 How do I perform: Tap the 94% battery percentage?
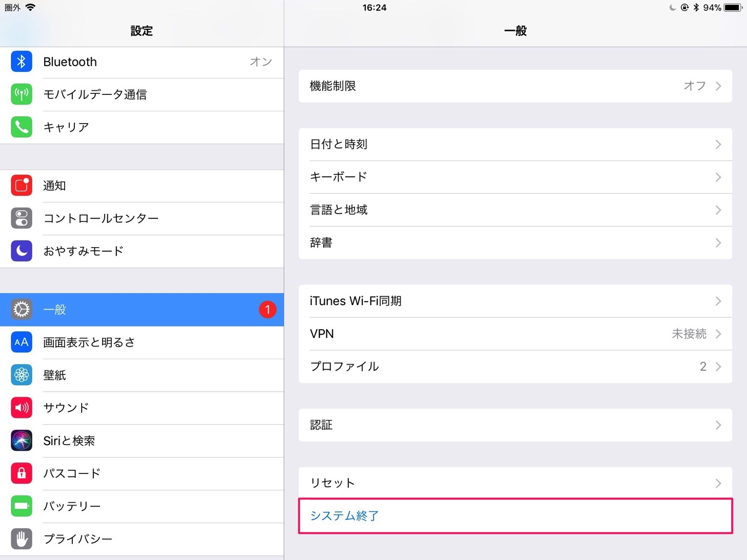point(712,7)
